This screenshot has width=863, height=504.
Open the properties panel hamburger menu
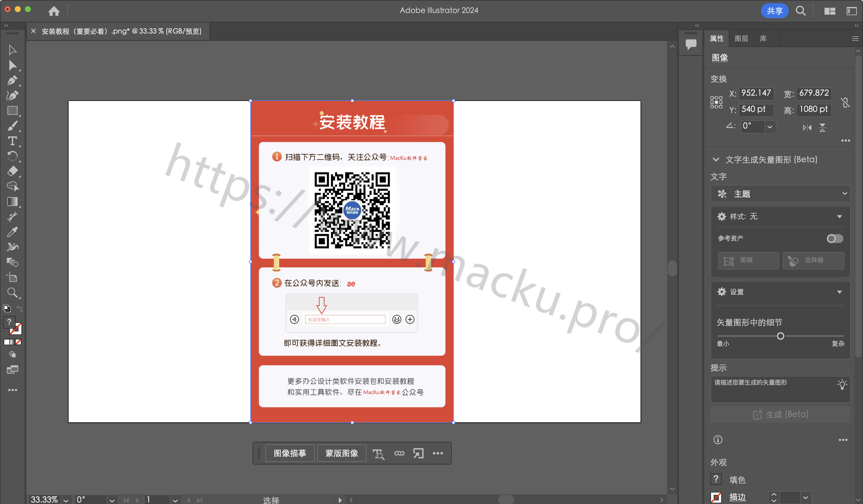pos(855,39)
